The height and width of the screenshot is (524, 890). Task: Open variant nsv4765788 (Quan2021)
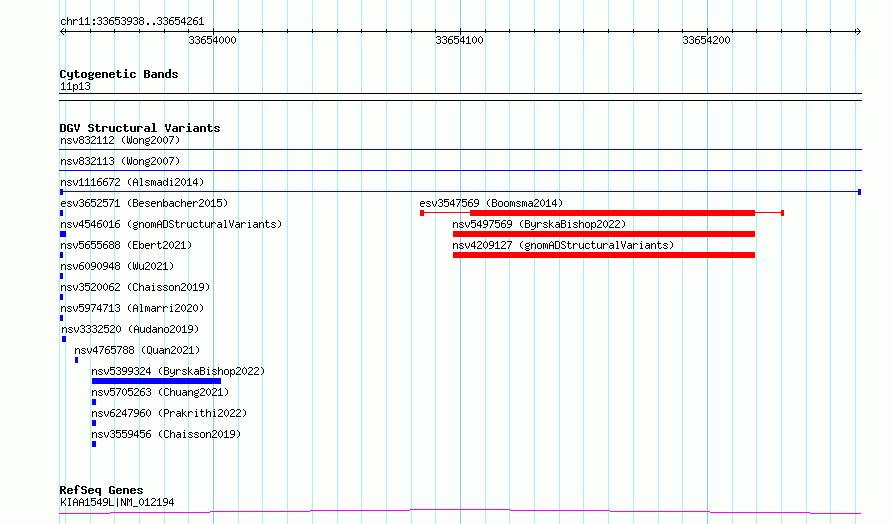[137, 350]
